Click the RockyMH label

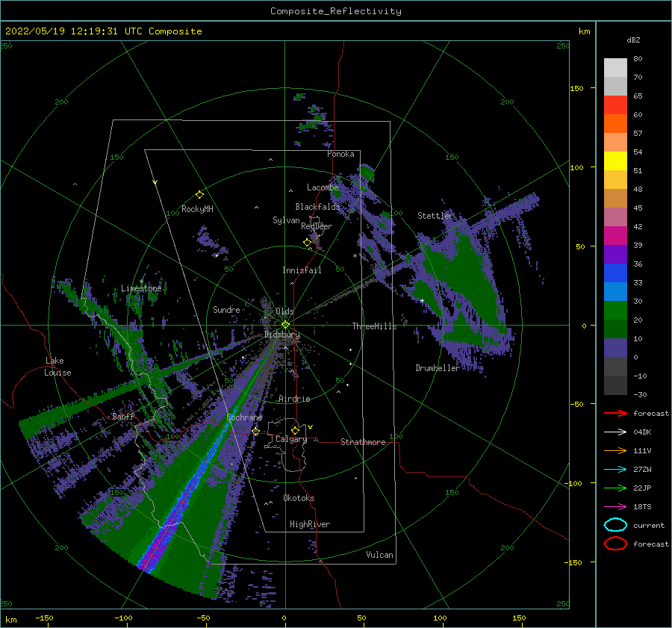[x=197, y=209]
